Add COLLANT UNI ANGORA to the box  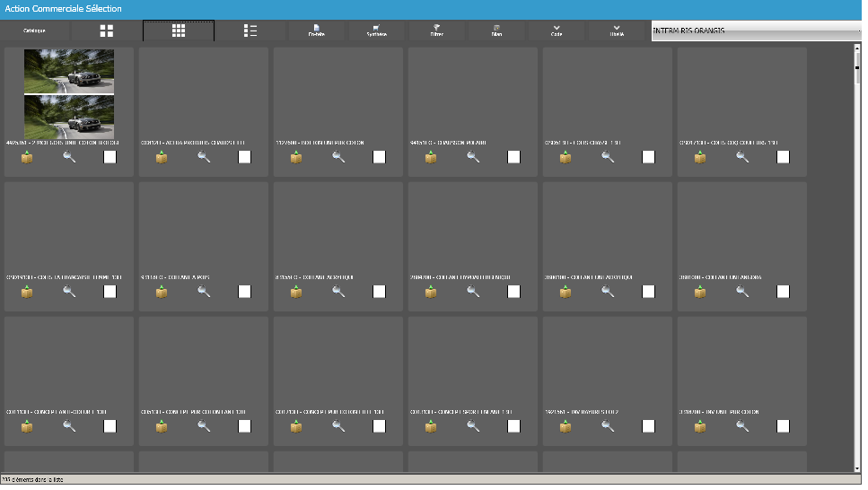(x=700, y=292)
